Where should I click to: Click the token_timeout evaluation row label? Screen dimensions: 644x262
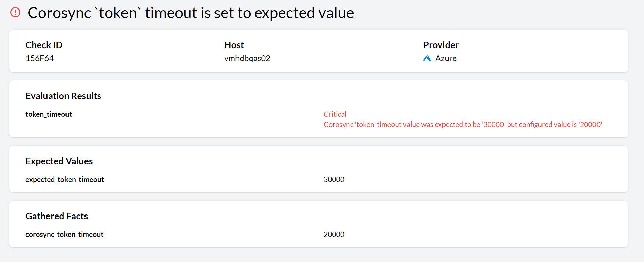49,114
